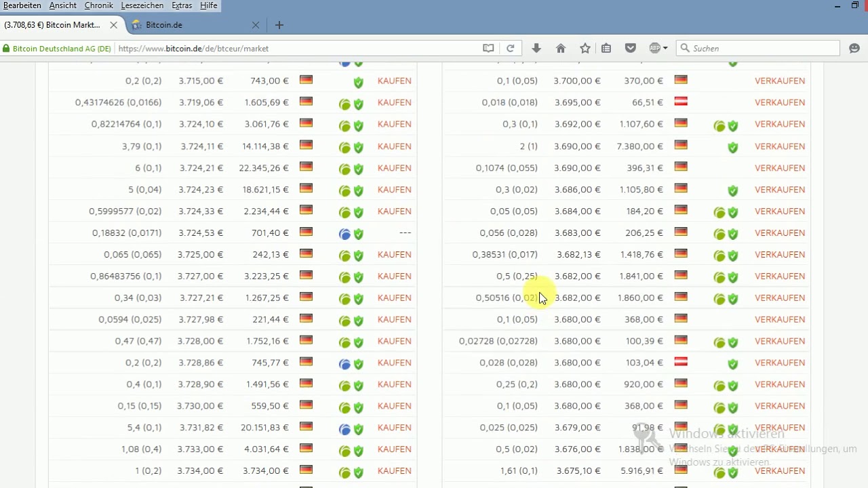Click the price 3.724,33 €
This screenshot has width=868, height=488.
(x=201, y=211)
